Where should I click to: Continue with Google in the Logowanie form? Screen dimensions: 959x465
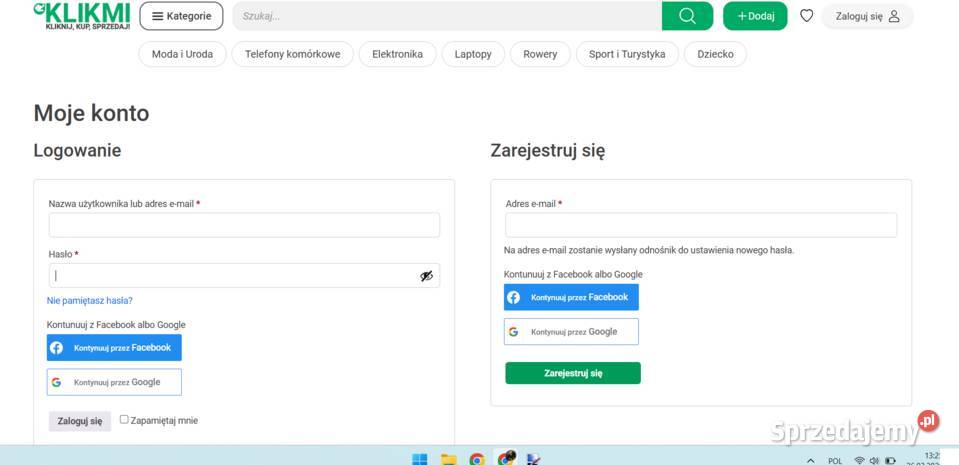pos(114,382)
